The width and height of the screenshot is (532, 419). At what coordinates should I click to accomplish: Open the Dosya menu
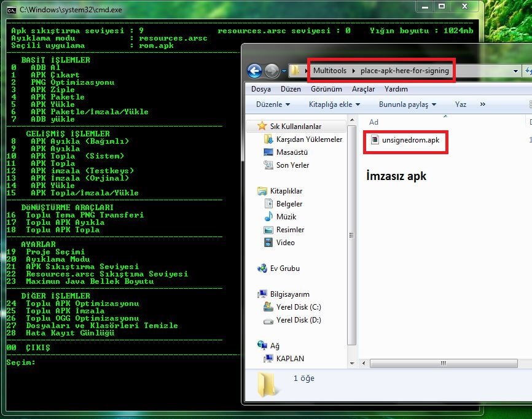coord(261,89)
